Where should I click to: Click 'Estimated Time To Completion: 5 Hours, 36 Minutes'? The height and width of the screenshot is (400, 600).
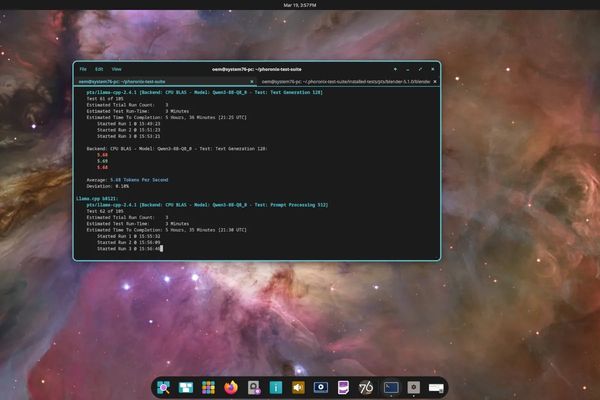click(166, 118)
